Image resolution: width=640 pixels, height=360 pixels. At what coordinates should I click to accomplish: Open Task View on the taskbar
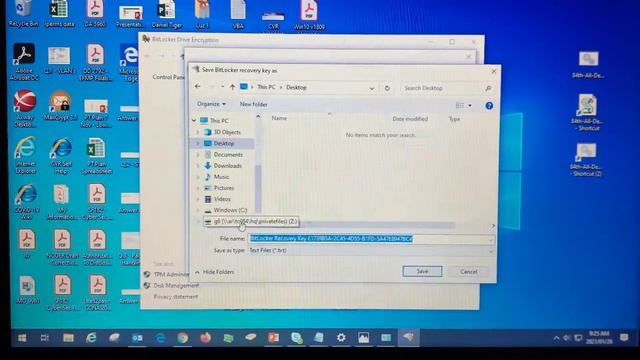coord(44,338)
